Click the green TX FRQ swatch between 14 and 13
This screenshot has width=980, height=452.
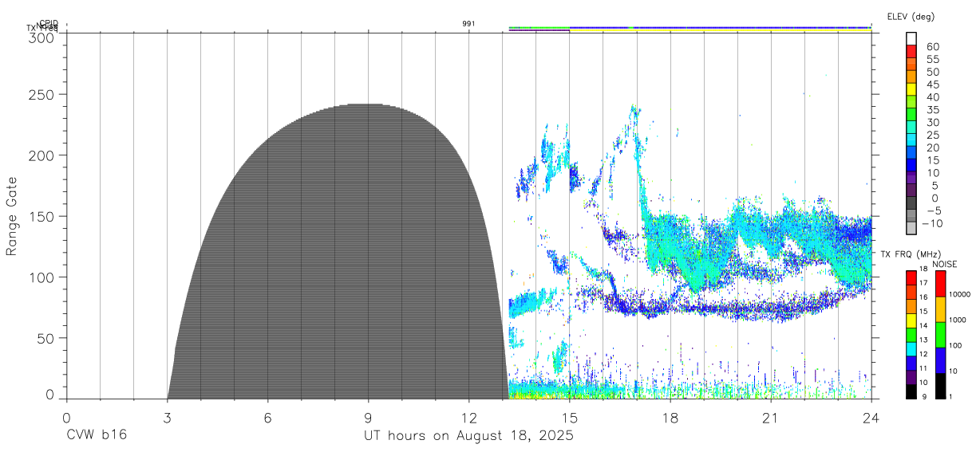click(x=911, y=334)
